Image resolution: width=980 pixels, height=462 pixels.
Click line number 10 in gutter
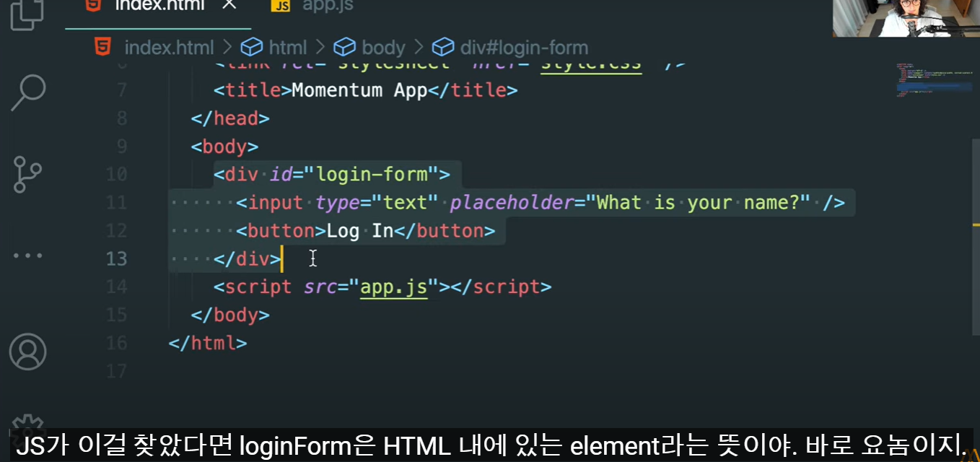(x=116, y=174)
